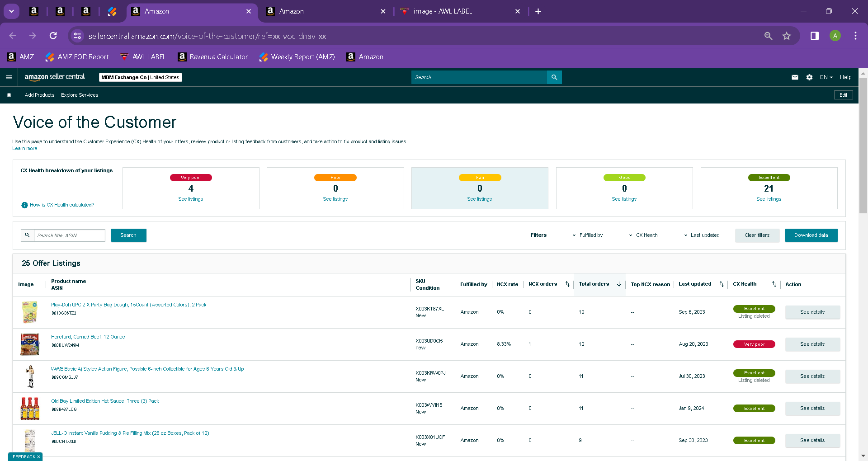This screenshot has height=461, width=868.
Task: Click the Very poor badge for Hereford Corned Beef
Action: pos(754,344)
